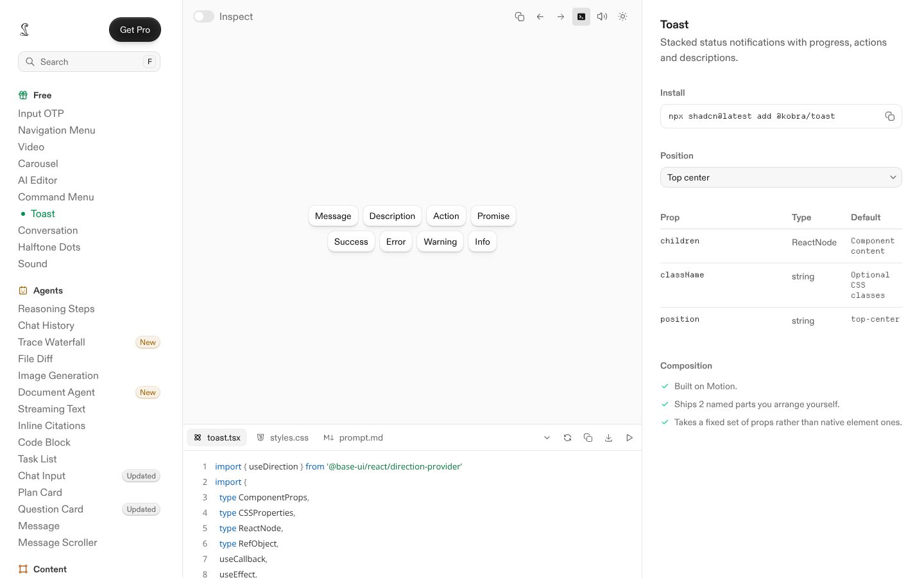924x578 pixels.
Task: Focus the Search input field
Action: click(x=89, y=62)
